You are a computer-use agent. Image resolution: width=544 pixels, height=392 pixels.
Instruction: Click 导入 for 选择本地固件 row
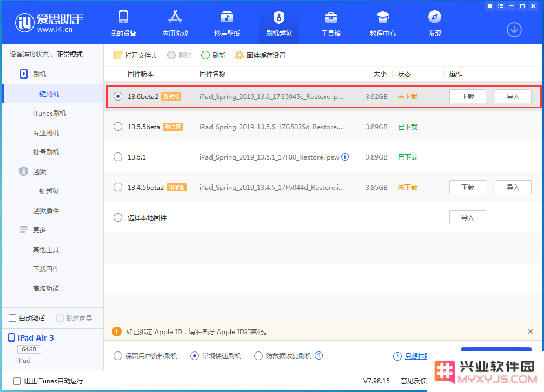467,217
